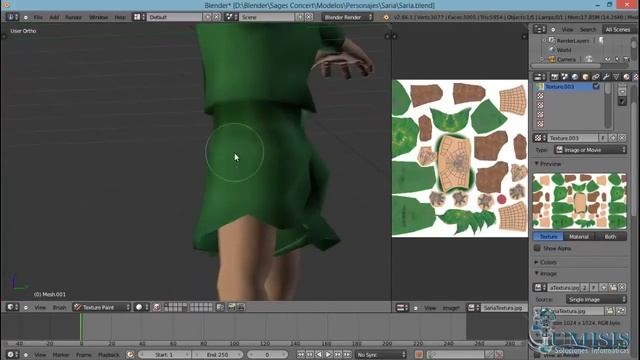640x360 pixels.
Task: Open the No Sync playback dropdown
Action: pos(380,355)
